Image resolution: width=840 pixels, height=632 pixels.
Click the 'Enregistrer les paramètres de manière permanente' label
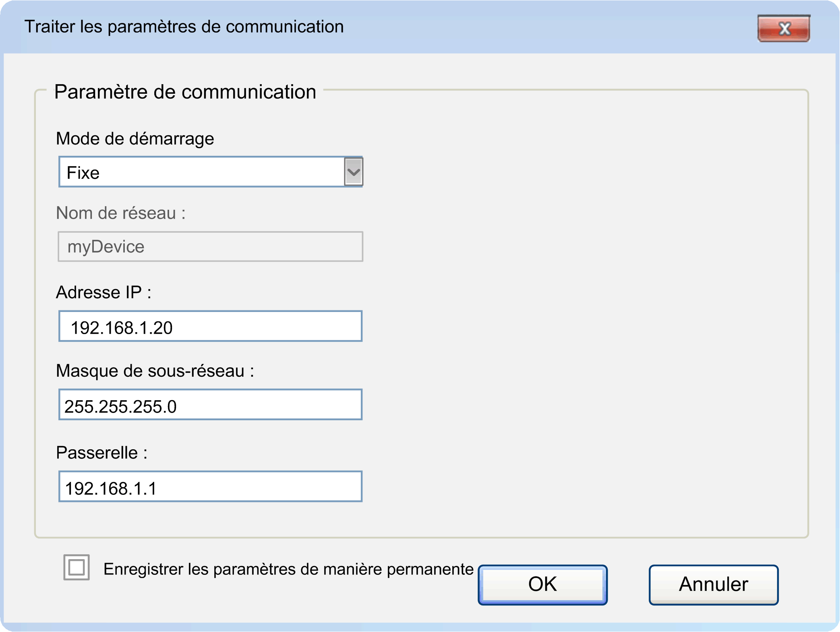click(288, 569)
